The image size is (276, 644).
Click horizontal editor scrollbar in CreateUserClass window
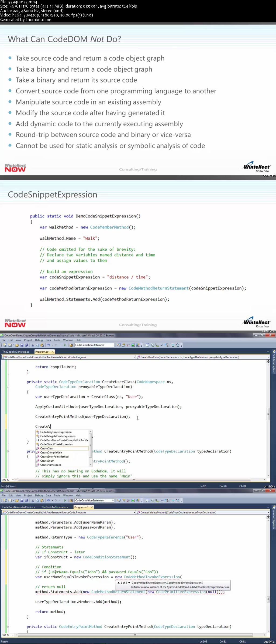tap(134, 480)
